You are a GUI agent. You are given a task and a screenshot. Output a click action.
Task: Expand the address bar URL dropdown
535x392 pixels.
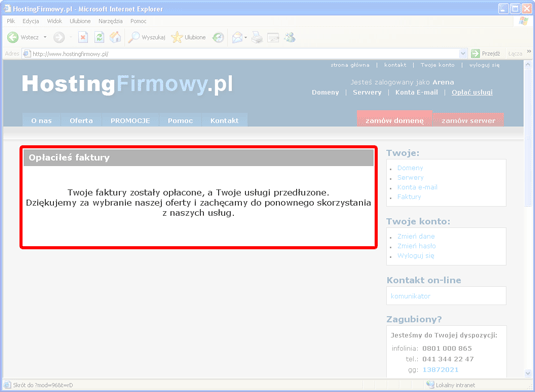tap(463, 54)
